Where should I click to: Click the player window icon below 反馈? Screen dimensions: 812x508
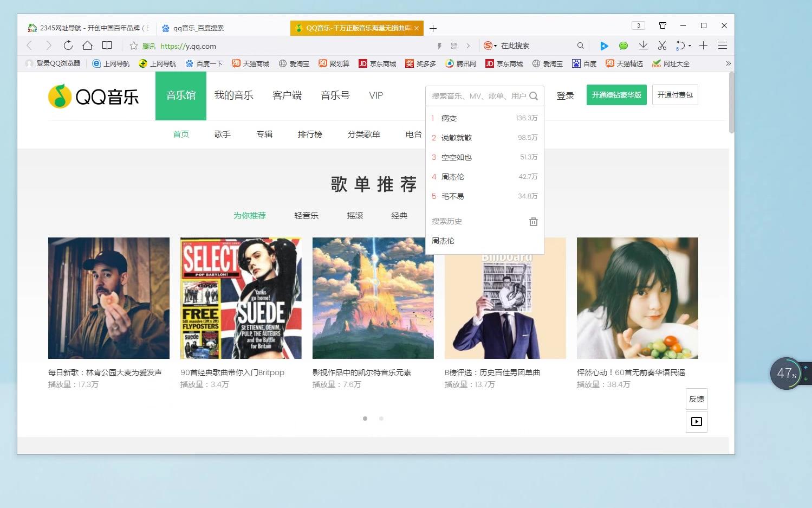click(697, 421)
